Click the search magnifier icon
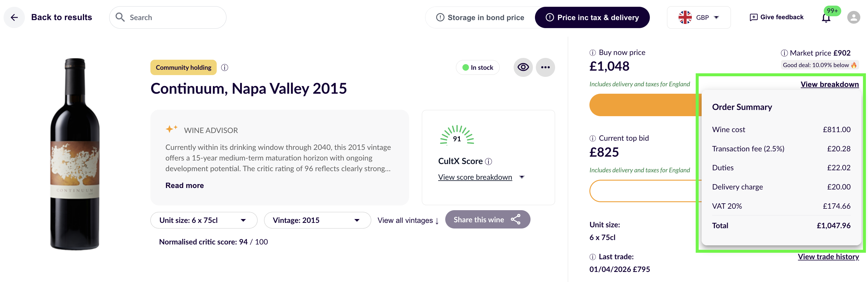 [x=120, y=17]
